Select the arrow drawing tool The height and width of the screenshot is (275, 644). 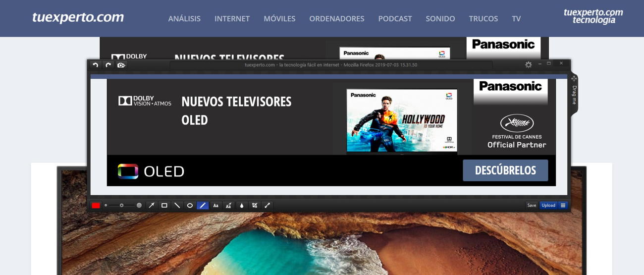152,206
